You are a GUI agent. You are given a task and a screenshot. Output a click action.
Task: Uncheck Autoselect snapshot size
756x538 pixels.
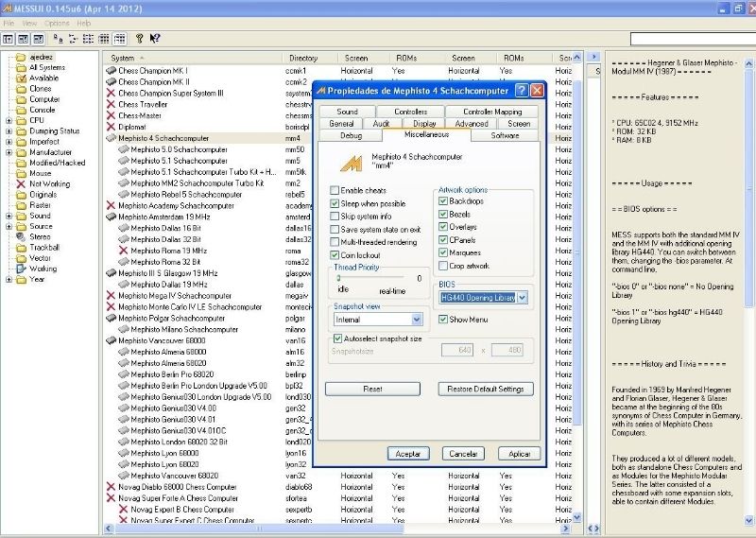338,338
